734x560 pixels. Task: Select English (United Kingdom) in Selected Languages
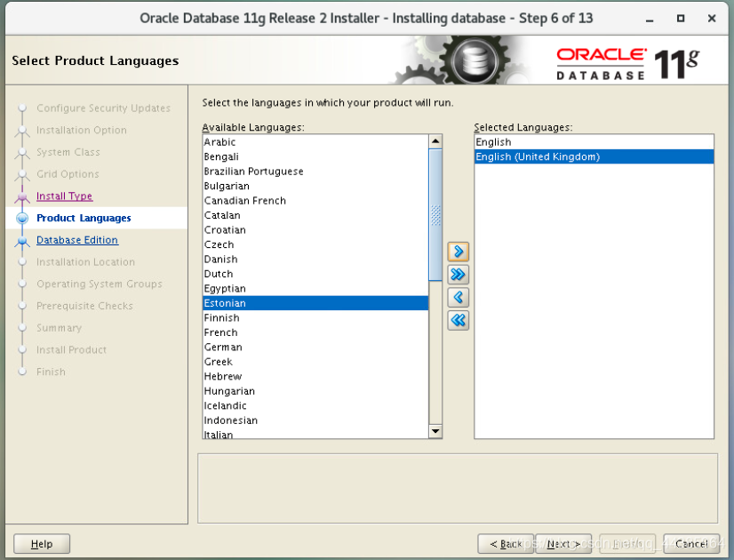594,156
